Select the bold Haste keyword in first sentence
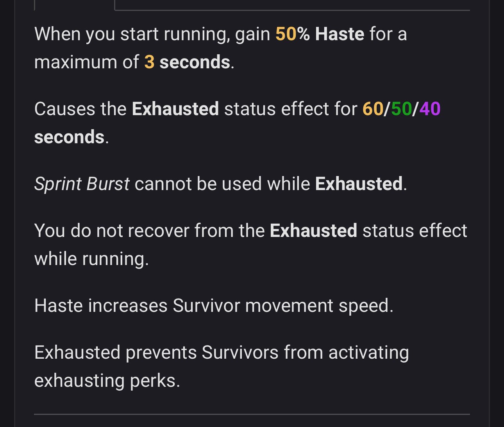 pyautogui.click(x=340, y=34)
